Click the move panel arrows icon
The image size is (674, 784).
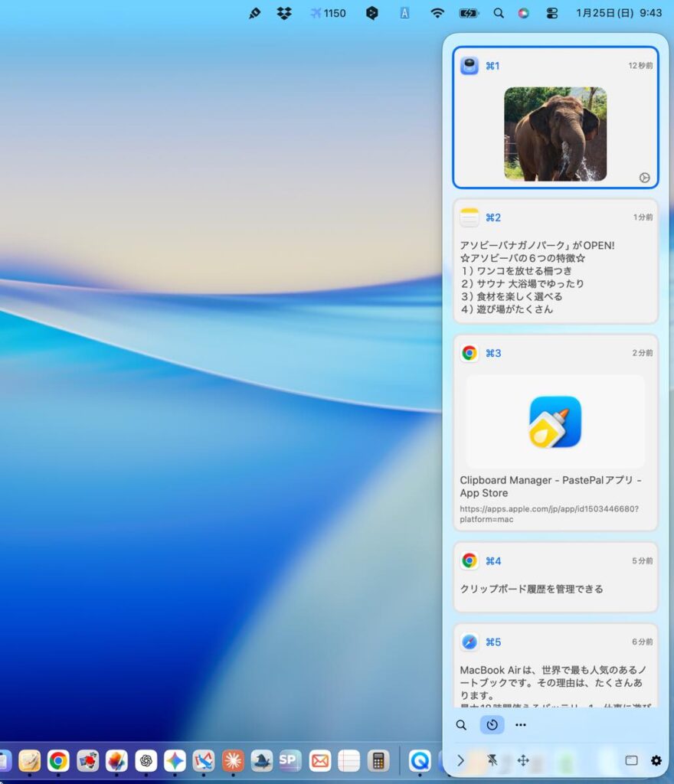point(524,760)
